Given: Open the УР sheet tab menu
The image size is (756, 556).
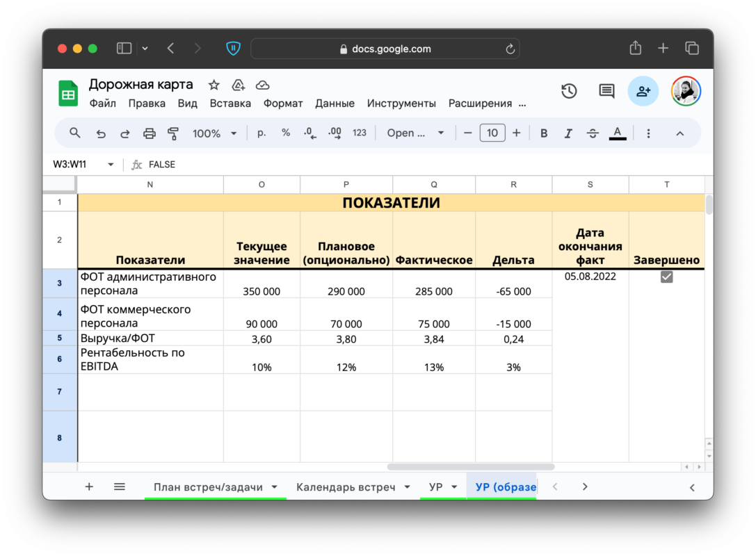Looking at the screenshot, I should tap(453, 486).
